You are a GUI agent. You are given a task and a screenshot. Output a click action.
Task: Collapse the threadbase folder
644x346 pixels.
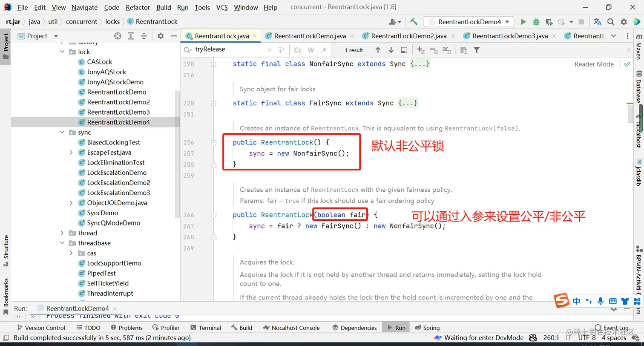[62, 243]
